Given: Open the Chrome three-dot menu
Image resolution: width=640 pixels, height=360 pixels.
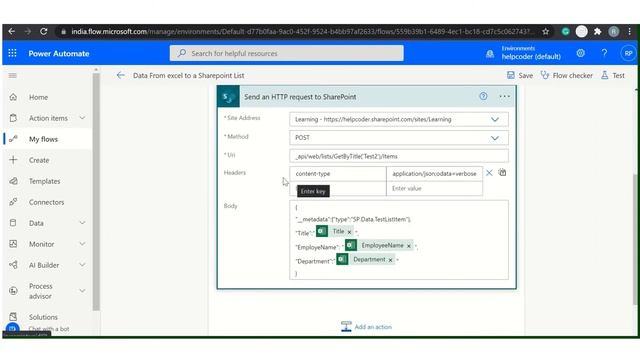Looking at the screenshot, I should pos(629,31).
